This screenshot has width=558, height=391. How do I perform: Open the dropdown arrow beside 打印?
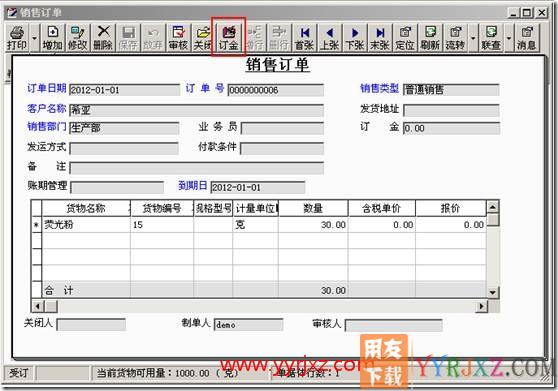pyautogui.click(x=35, y=38)
